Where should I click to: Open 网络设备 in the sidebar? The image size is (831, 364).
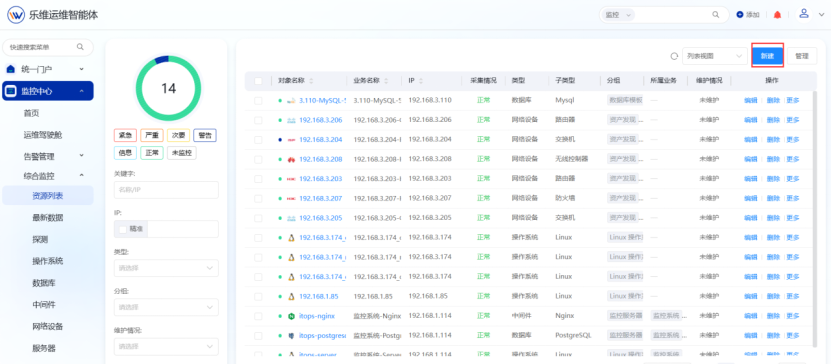click(x=48, y=326)
